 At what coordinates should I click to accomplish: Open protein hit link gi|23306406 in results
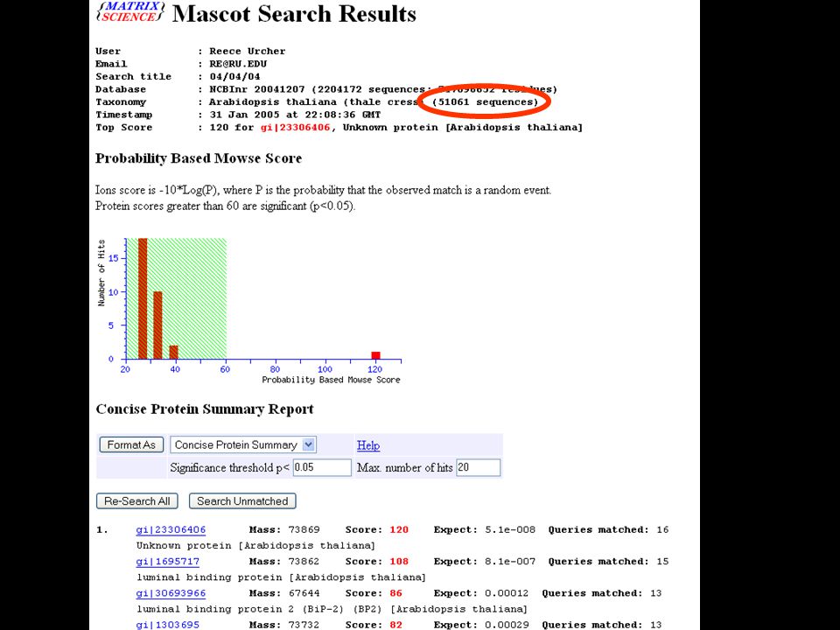(171, 530)
